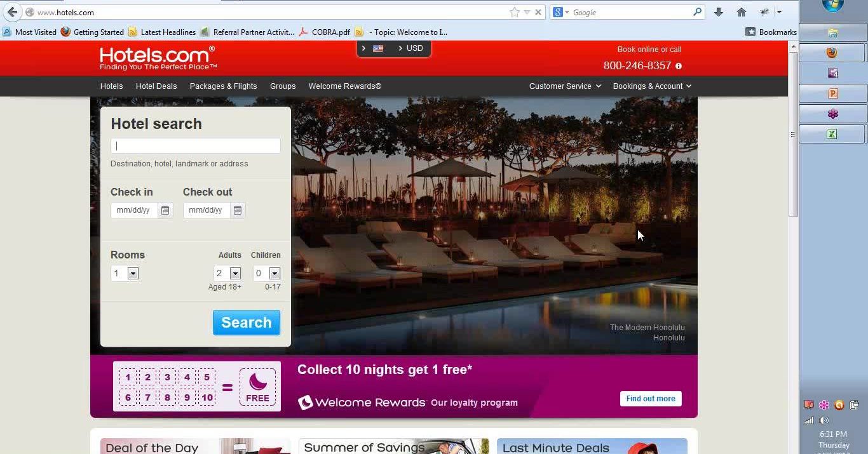Image resolution: width=868 pixels, height=454 pixels.
Task: Click the US flag country selector
Action: click(378, 48)
